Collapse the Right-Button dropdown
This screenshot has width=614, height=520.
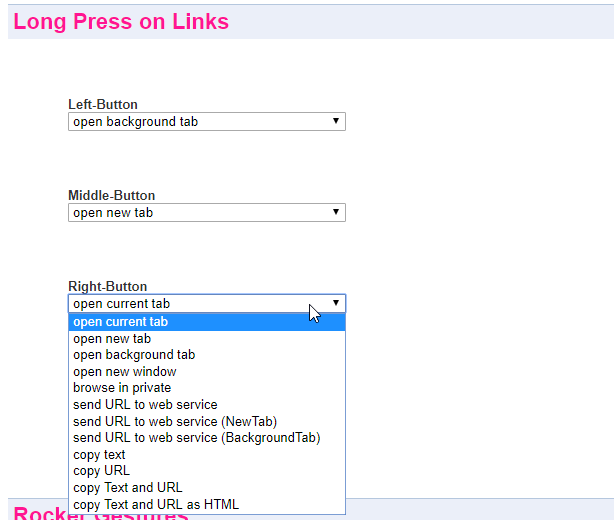click(x=207, y=303)
